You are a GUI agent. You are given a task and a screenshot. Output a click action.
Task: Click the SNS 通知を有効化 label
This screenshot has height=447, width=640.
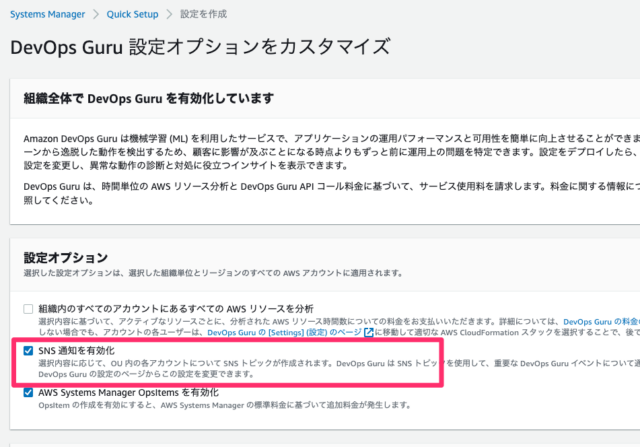point(76,351)
